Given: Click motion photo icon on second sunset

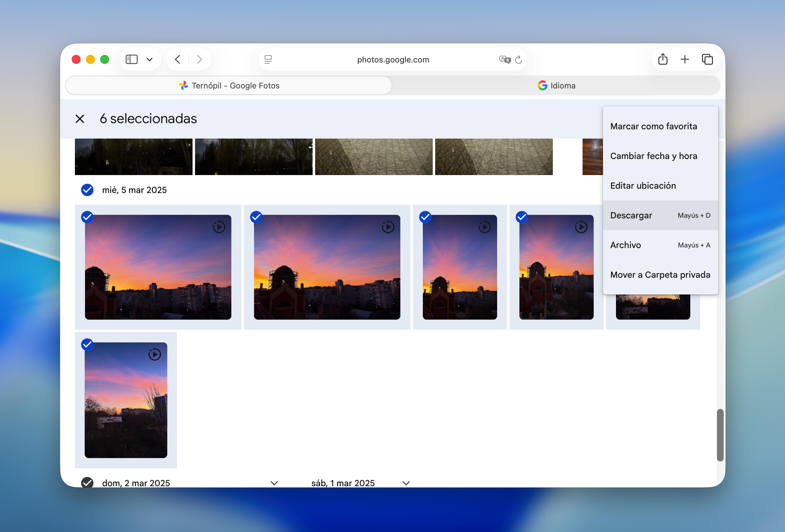Looking at the screenshot, I should pyautogui.click(x=388, y=227).
